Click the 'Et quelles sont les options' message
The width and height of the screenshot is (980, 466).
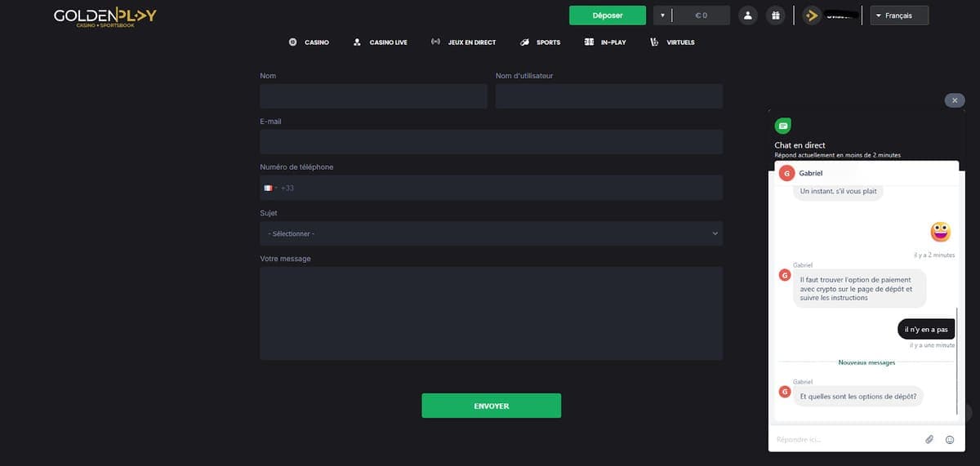(857, 397)
